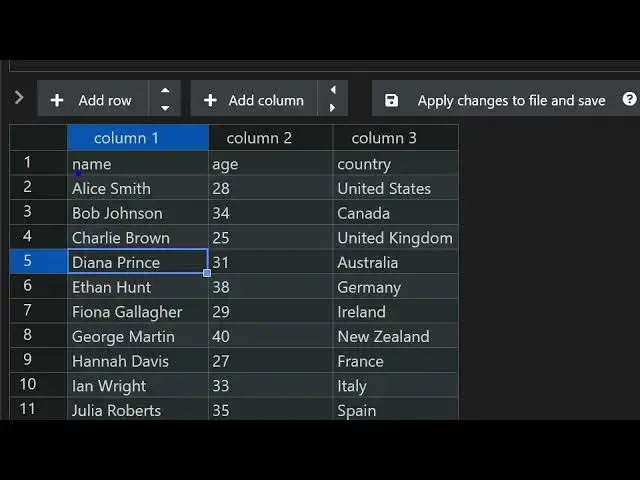Click the 'age' cell
Viewport: 640px width, 480px height.
271,163
